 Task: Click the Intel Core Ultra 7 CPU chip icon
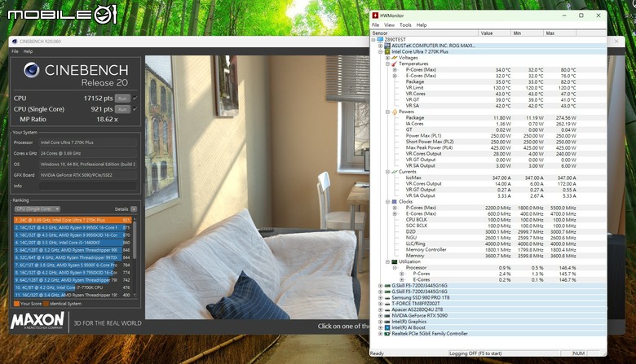pos(387,52)
